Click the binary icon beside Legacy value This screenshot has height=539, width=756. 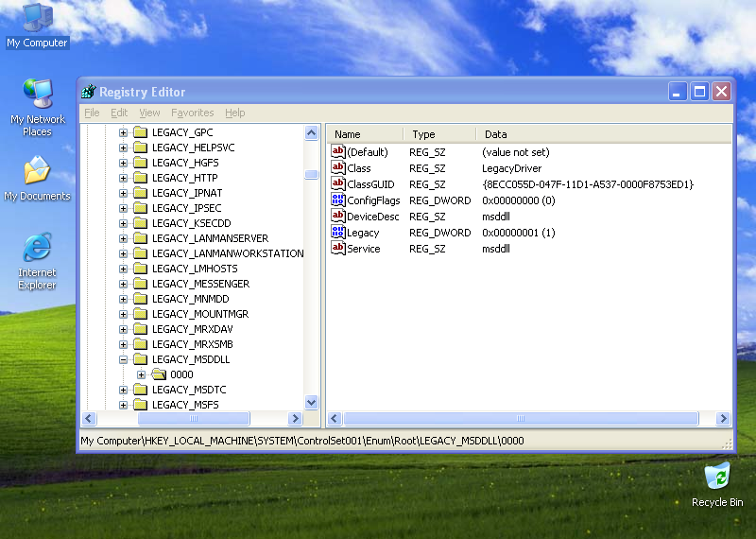pos(338,232)
